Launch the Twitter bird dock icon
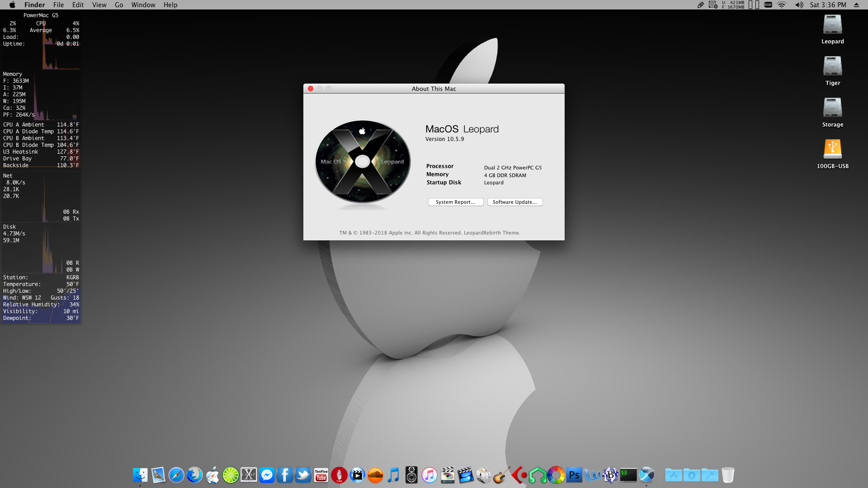The height and width of the screenshot is (488, 868). pos(303,475)
